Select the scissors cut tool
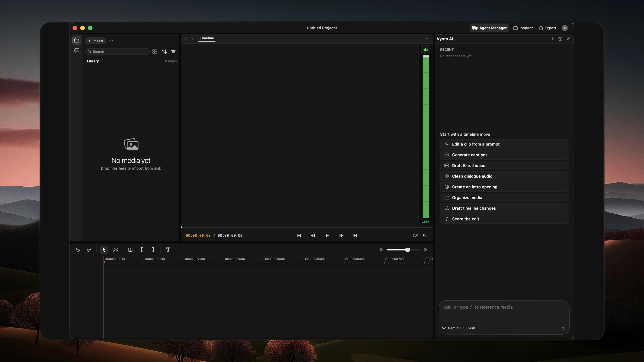The width and height of the screenshot is (644, 362). 115,250
